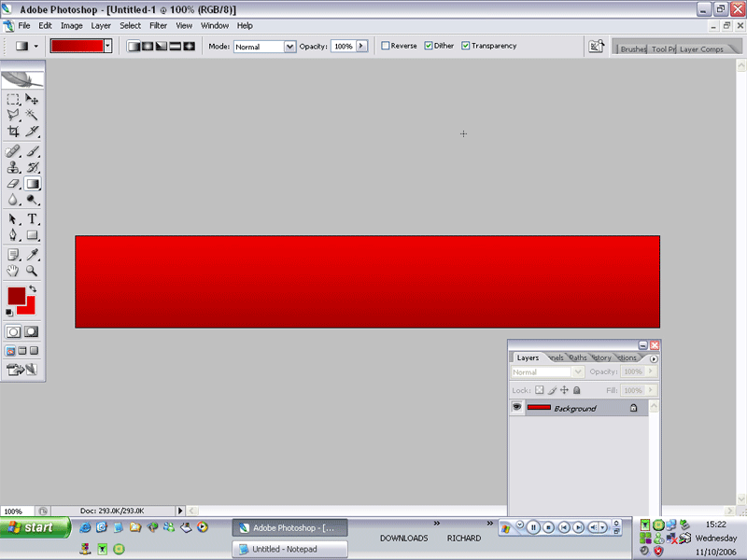Select the Polygonal Lasso tool
Image resolution: width=747 pixels, height=560 pixels.
tap(13, 115)
